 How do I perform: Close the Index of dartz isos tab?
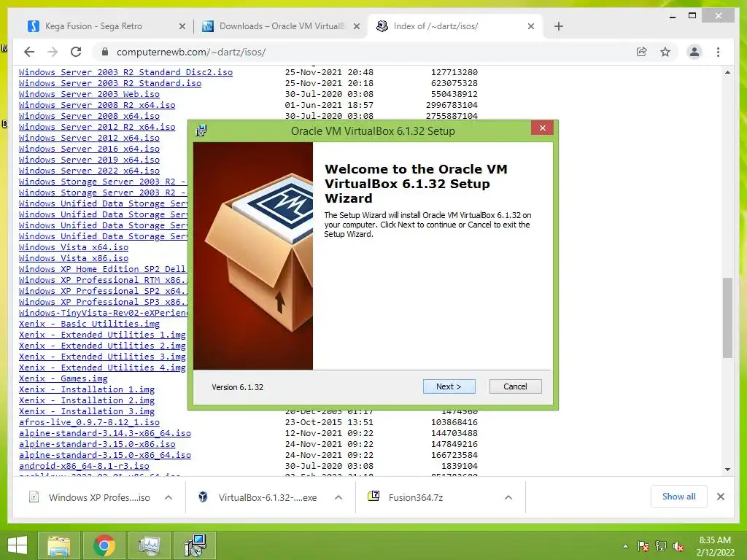[x=531, y=27]
